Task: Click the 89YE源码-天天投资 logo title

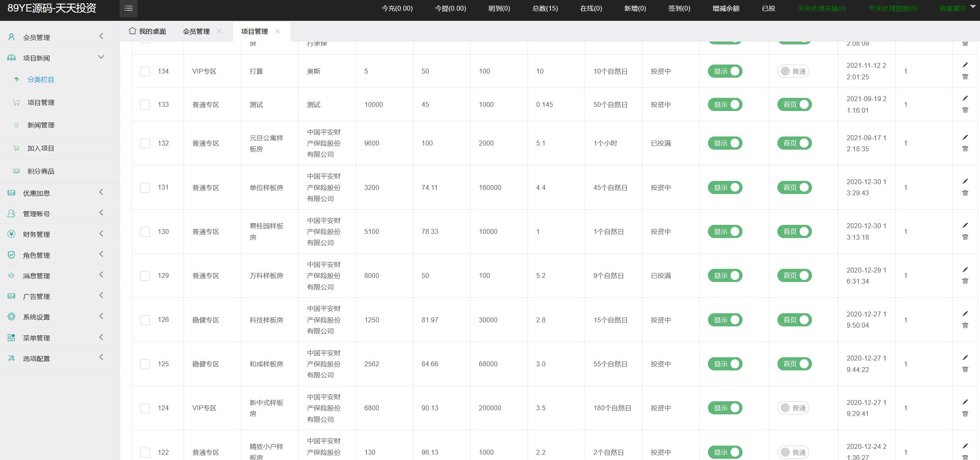Action: click(52, 8)
